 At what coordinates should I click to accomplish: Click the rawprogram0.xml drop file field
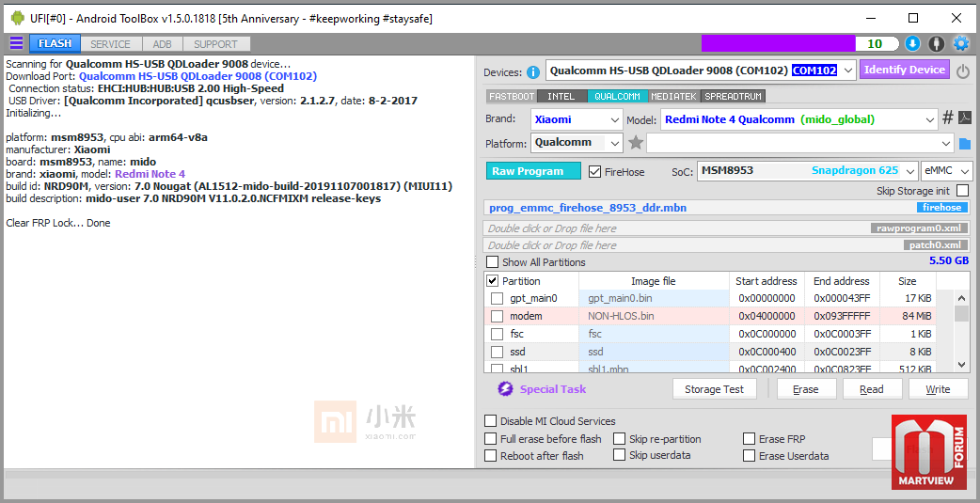728,228
